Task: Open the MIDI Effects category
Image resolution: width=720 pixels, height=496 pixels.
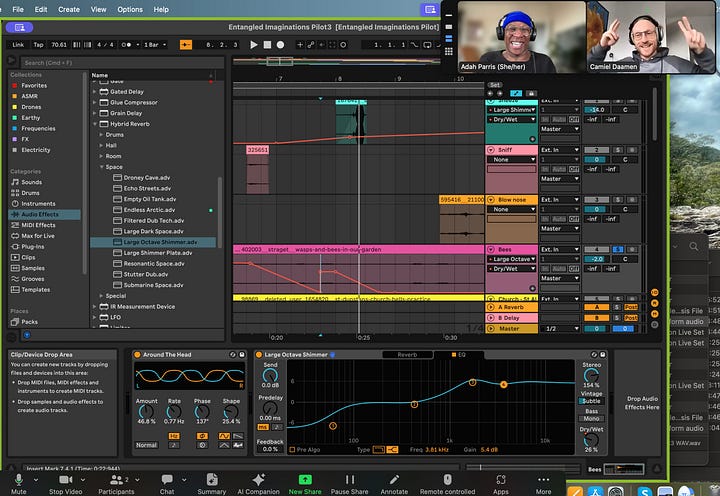Action: tap(38, 225)
